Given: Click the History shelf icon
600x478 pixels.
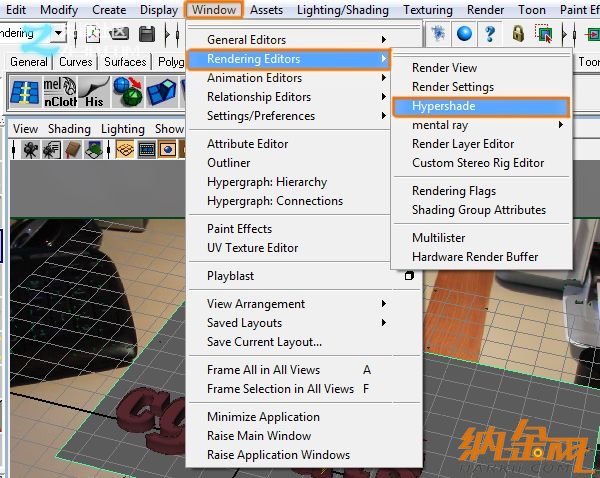Looking at the screenshot, I should click(93, 92).
